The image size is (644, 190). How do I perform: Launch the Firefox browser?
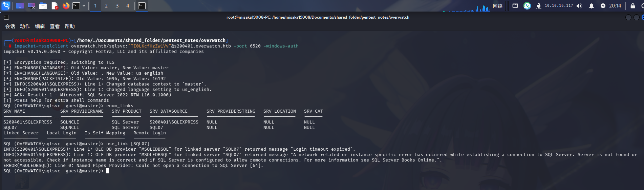coord(66,6)
